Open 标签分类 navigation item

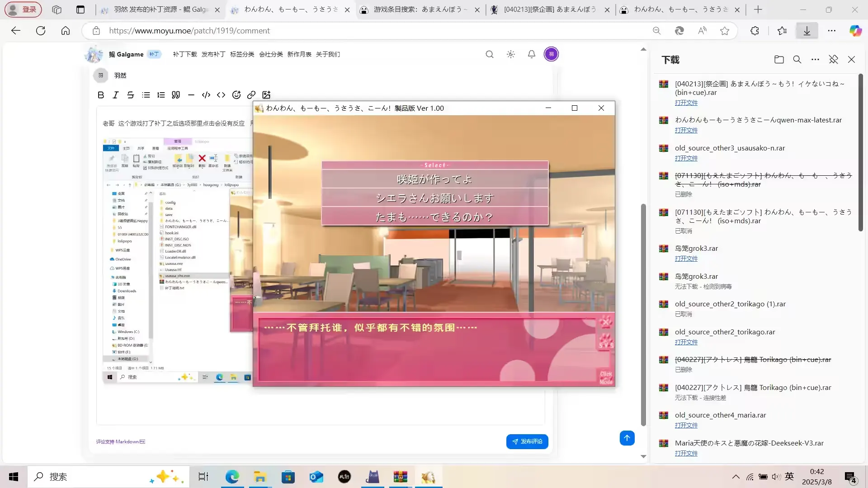click(242, 54)
